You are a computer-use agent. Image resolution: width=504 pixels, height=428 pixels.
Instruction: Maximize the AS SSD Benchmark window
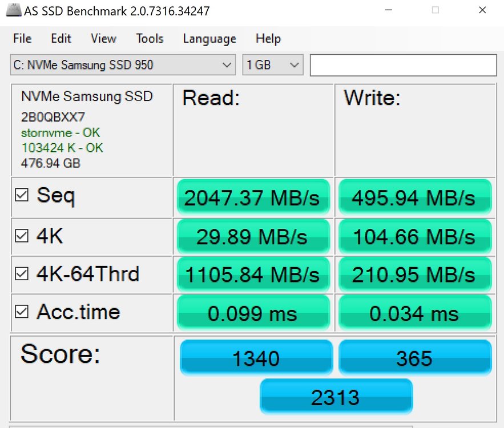[x=436, y=10]
